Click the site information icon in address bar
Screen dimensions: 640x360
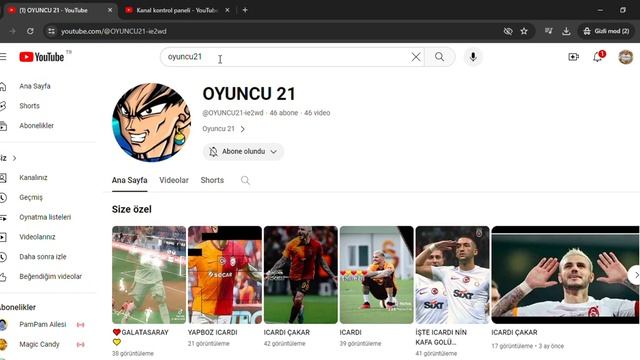pyautogui.click(x=51, y=31)
